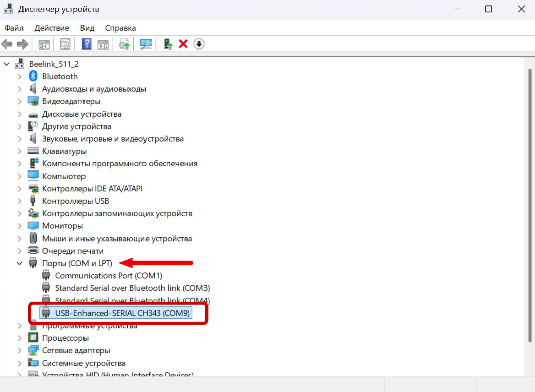535x392 pixels.
Task: Select Standard Serial over Bluetooth link (COM3)
Action: (132, 288)
